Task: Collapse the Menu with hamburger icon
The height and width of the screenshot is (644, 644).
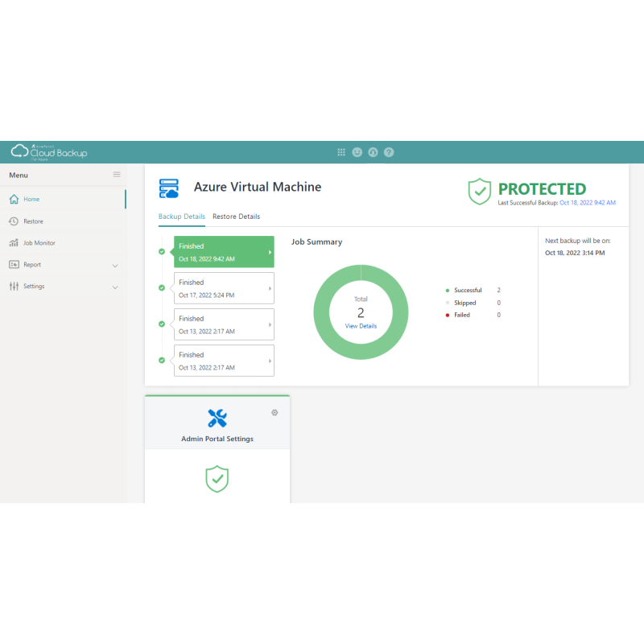Action: pyautogui.click(x=117, y=175)
